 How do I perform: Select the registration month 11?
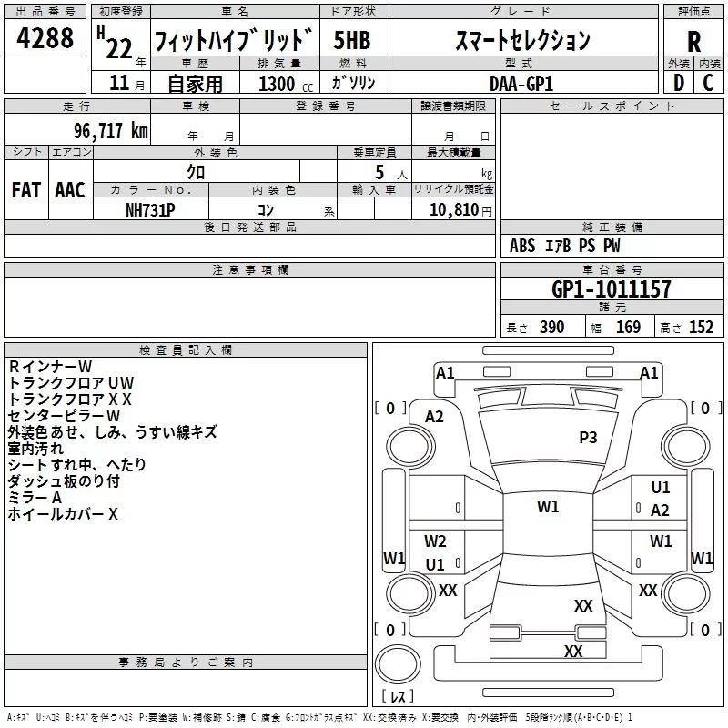[119, 83]
